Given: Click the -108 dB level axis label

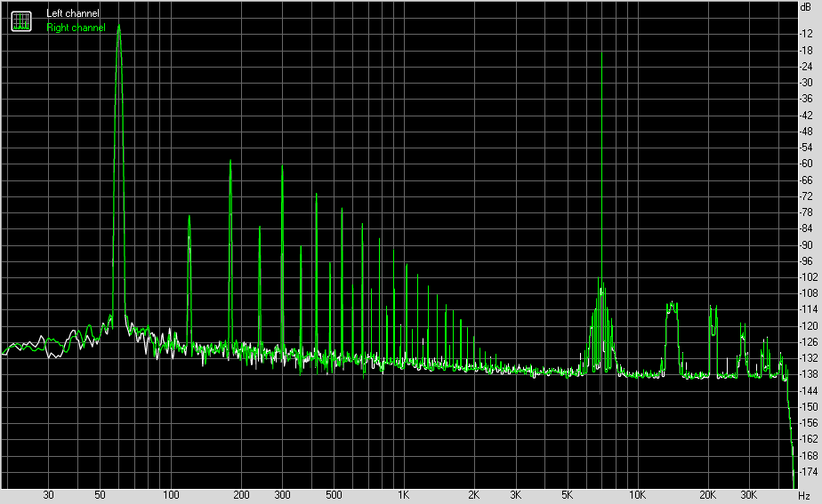Looking at the screenshot, I should point(809,293).
